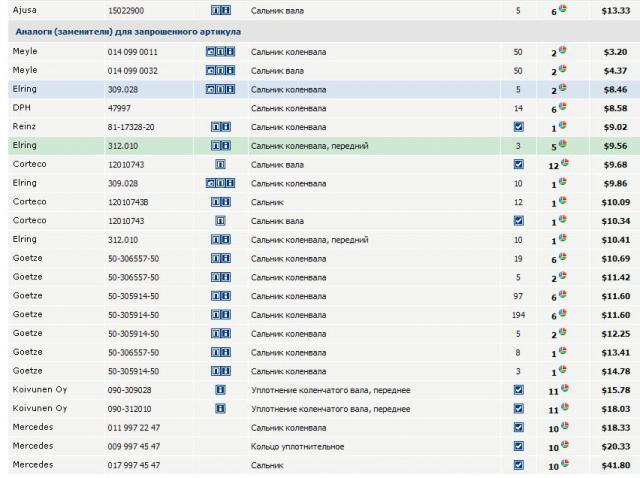
Task: Select the description 'Кольцо уплотнительное'
Action: (x=298, y=447)
